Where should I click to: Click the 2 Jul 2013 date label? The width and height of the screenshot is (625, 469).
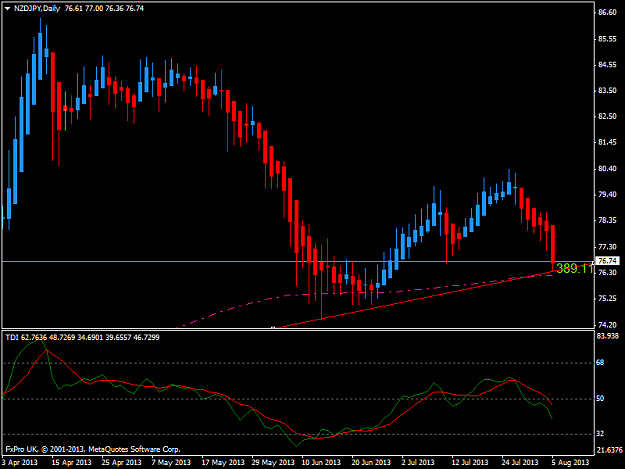pyautogui.click(x=418, y=462)
